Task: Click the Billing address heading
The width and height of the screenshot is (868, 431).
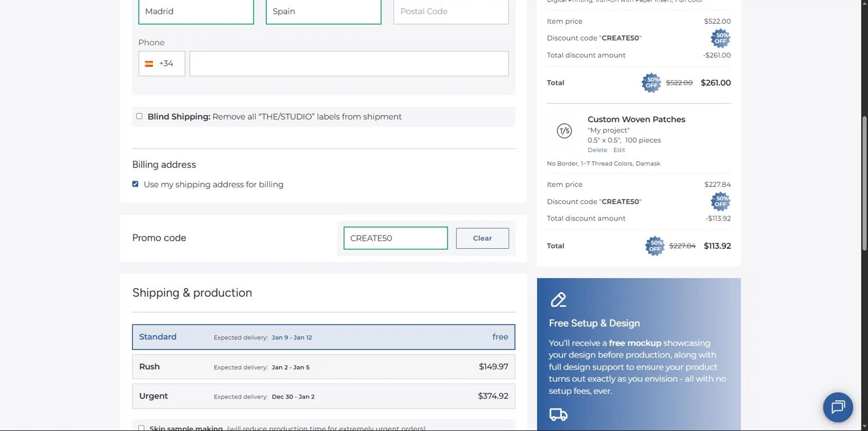Action: (164, 165)
